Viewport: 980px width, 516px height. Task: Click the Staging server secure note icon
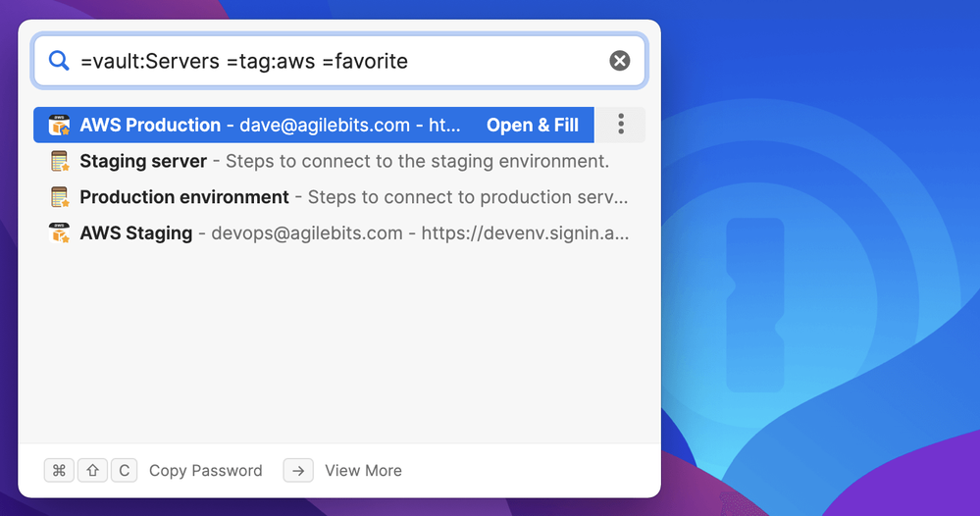[x=60, y=161]
